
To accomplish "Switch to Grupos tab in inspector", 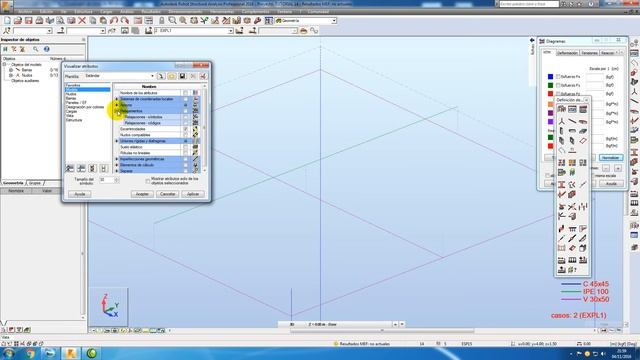I will click(x=35, y=183).
